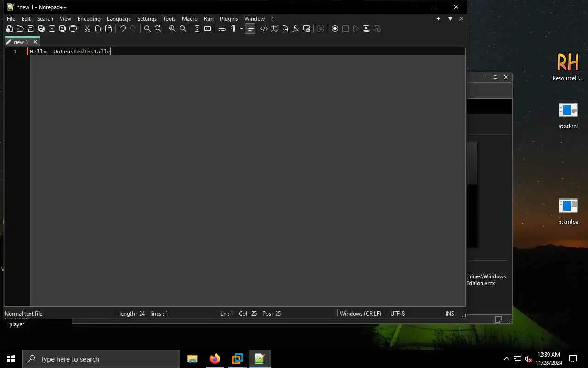Screen dimensions: 588x368
Task: Toggle show all characters pilcrow icon
Action: point(233,29)
